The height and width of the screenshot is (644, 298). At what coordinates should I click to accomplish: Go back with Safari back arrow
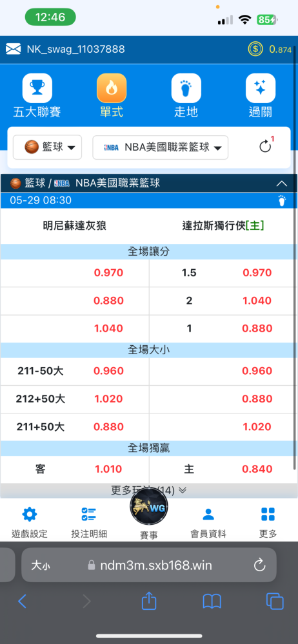point(22,601)
